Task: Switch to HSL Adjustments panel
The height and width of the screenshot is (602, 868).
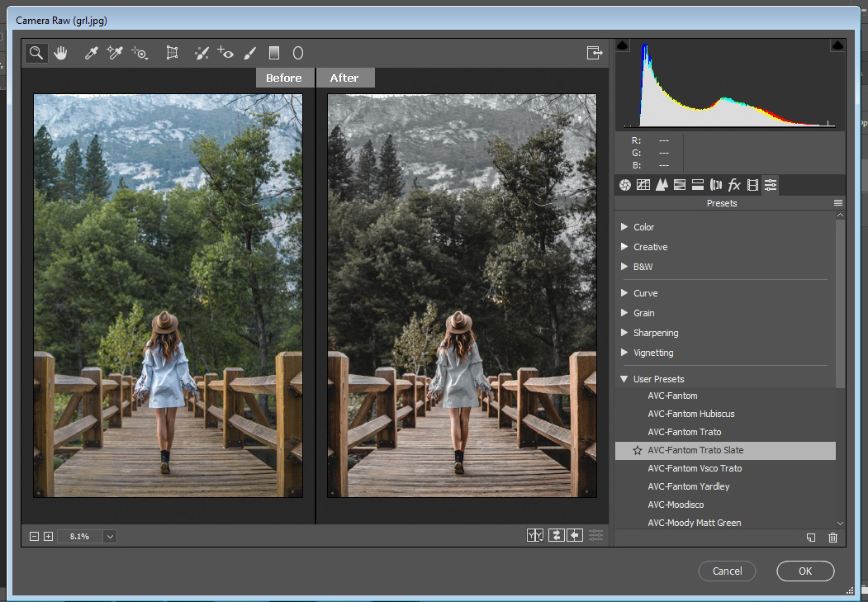Action: (x=680, y=185)
